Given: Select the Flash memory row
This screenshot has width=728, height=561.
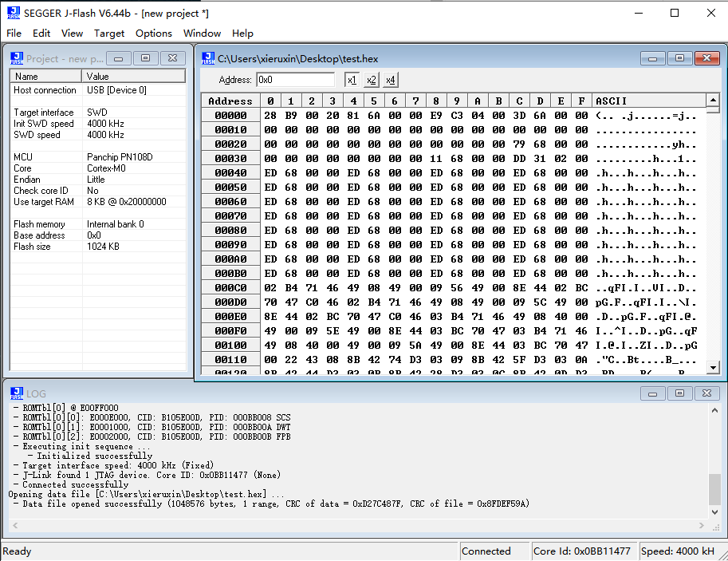Looking at the screenshot, I should 98,224.
